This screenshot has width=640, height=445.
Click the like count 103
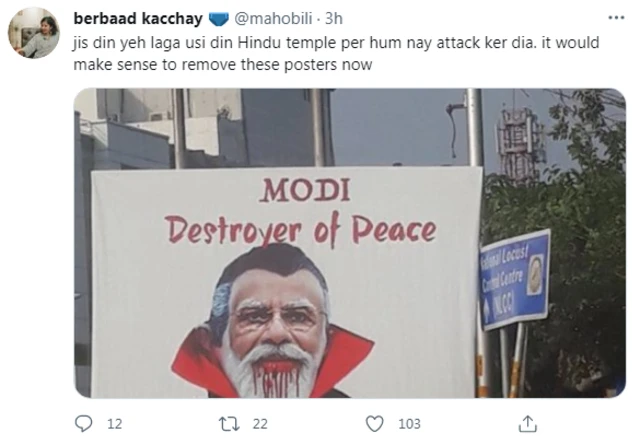coord(408,424)
